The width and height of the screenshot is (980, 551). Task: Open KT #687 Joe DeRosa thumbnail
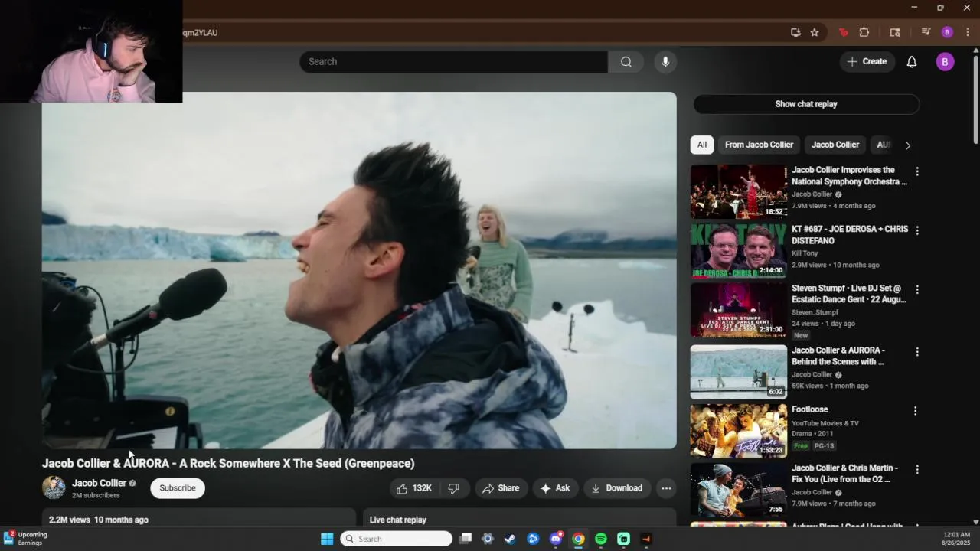(x=739, y=251)
